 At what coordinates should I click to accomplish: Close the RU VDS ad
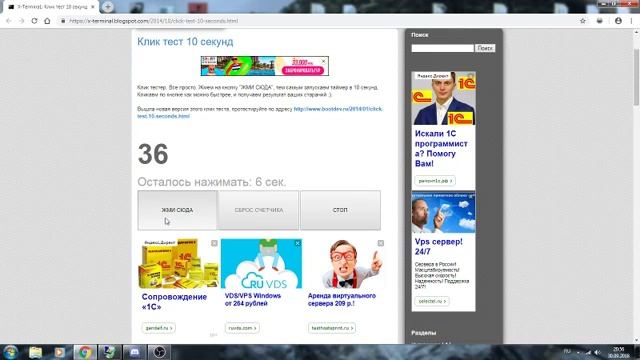[x=298, y=243]
